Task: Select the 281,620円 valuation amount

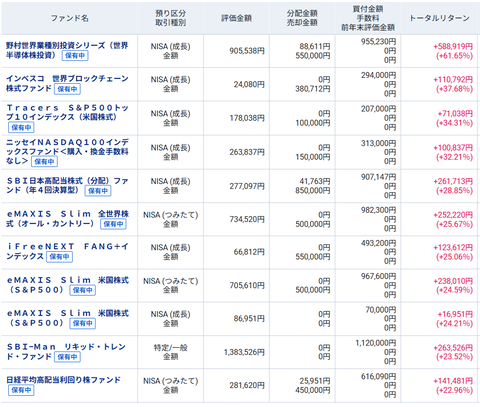Action: 247,385
